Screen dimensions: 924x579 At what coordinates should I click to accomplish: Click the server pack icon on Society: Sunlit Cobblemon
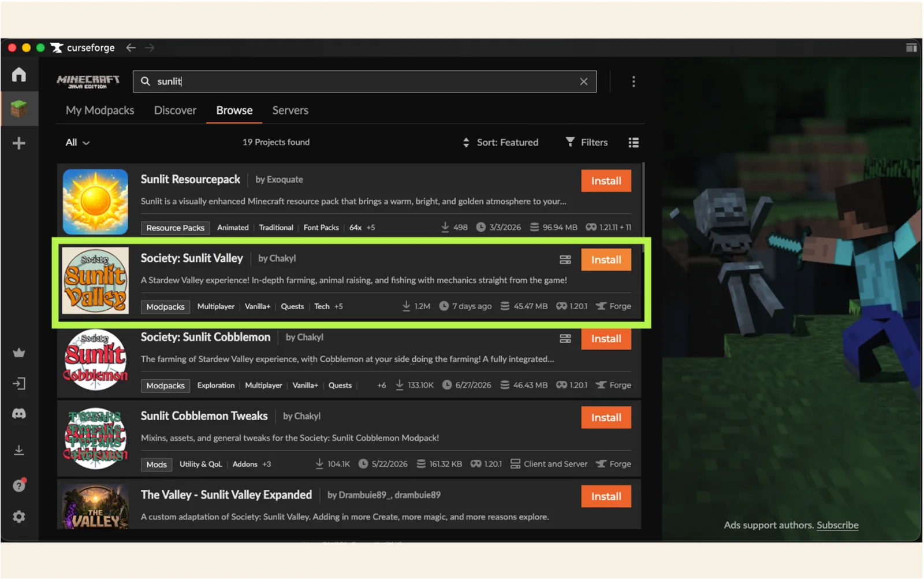tap(565, 339)
